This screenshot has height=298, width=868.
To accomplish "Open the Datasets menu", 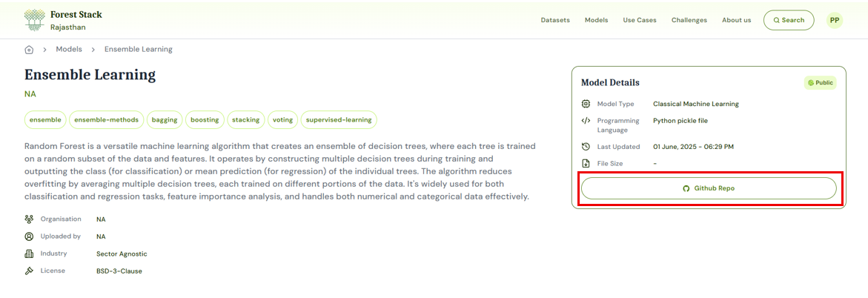I will tap(555, 20).
